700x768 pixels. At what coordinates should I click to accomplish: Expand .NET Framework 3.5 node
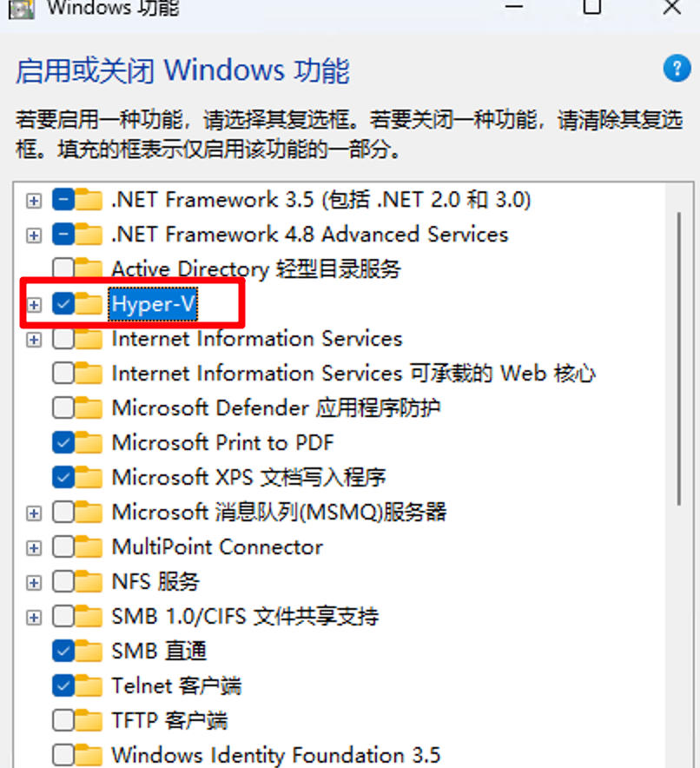pyautogui.click(x=34, y=201)
